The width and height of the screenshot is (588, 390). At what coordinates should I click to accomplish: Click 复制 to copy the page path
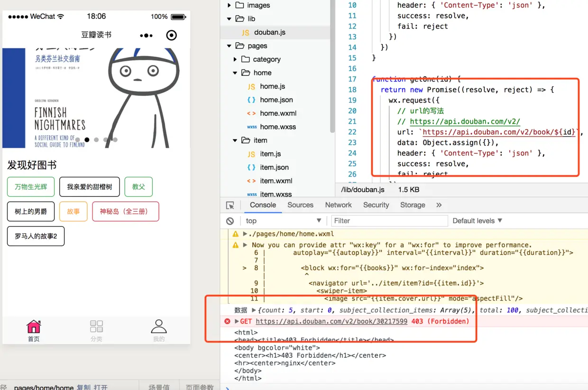pos(83,387)
